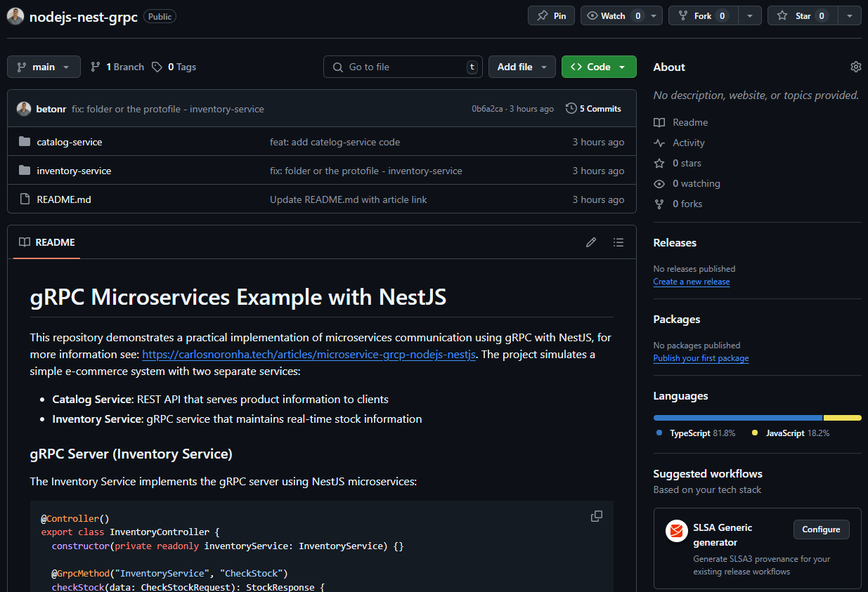
Task: Click the Watch button
Action: click(x=613, y=15)
